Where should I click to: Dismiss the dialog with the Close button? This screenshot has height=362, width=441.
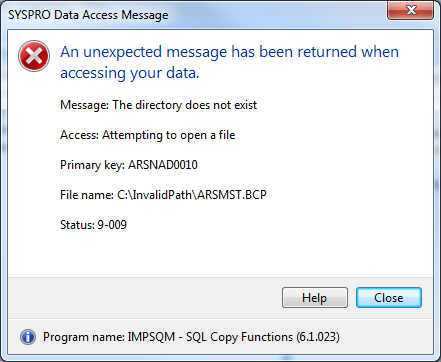point(389,297)
